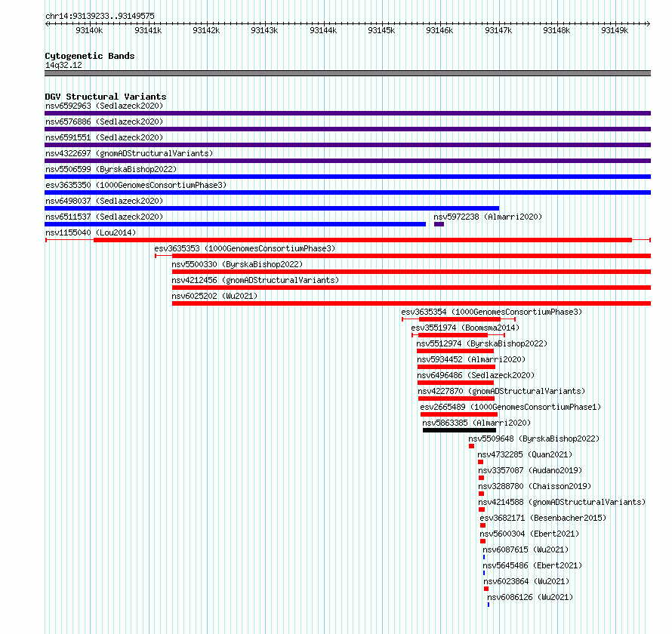Viewport: 672px width, 634px height.
Task: Select nsv3288780 (Chaisson2019) label
Action: 535,486
